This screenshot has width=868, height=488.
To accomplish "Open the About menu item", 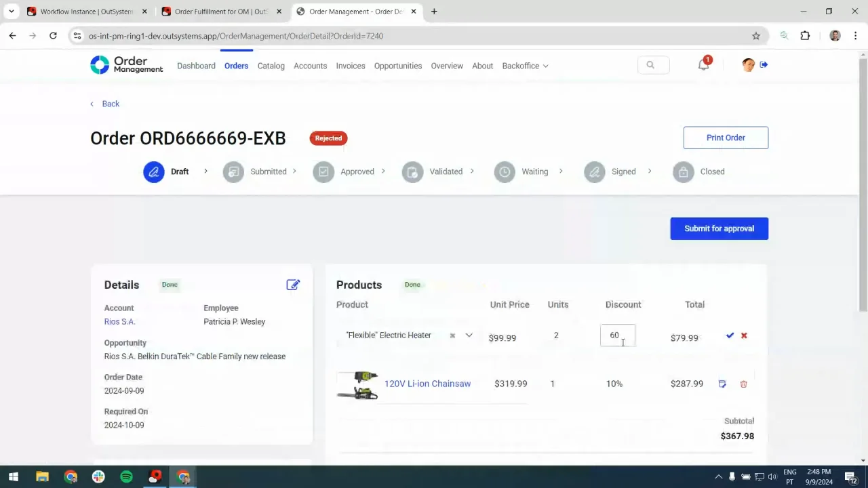I will [x=482, y=66].
